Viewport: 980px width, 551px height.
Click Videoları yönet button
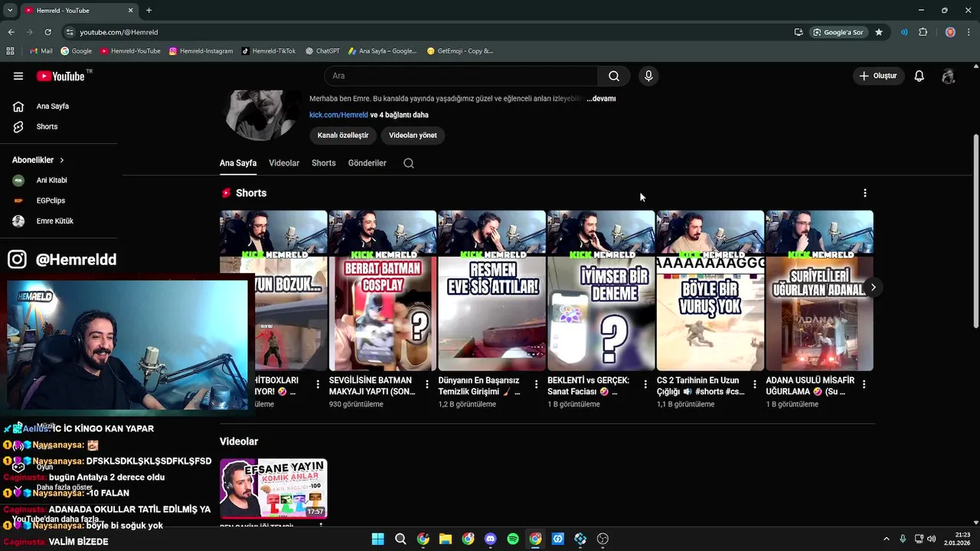pos(413,135)
